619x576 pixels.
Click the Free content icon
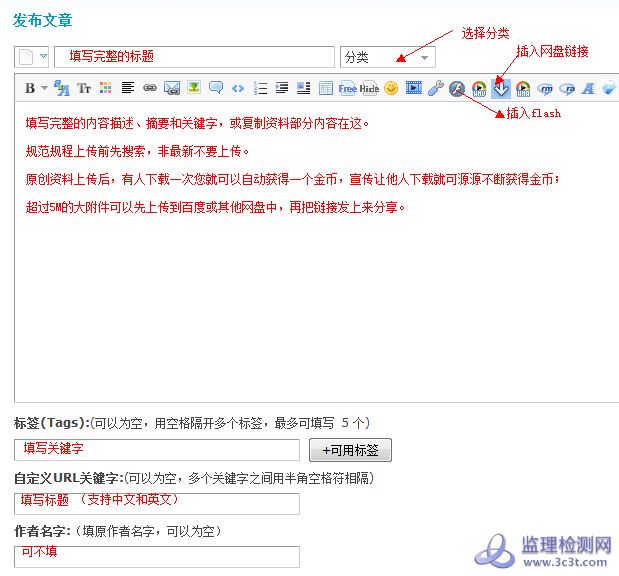(x=347, y=88)
